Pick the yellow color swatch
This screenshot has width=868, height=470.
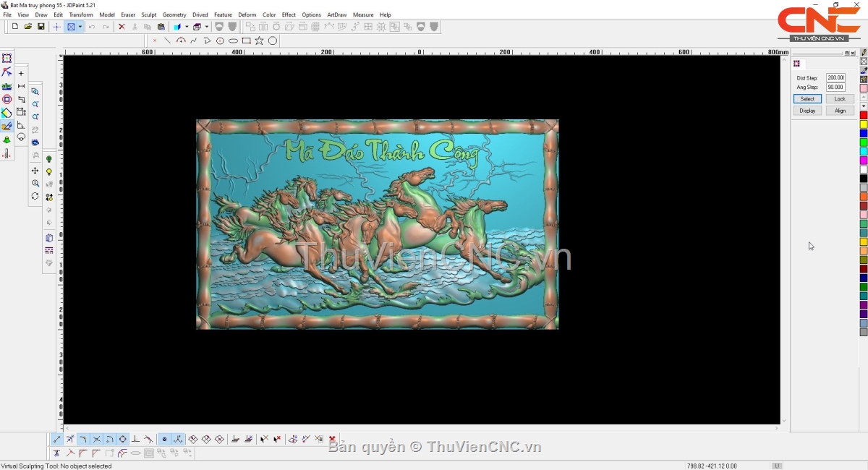point(863,124)
